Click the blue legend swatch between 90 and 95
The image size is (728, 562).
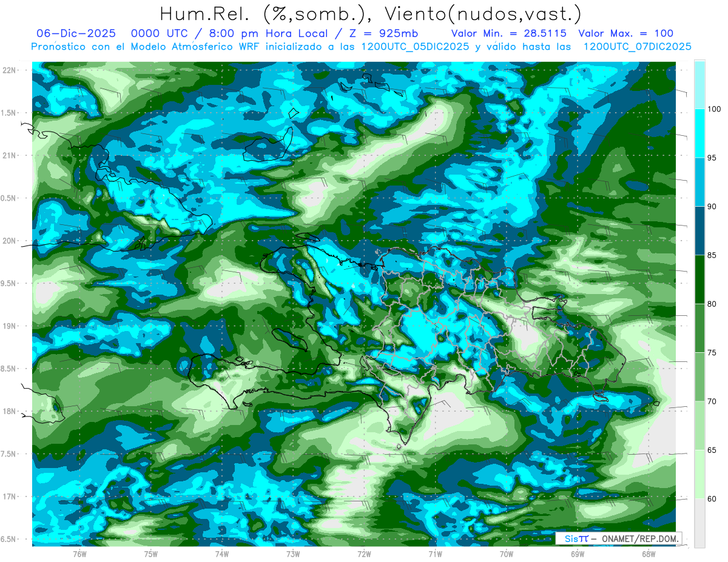pyautogui.click(x=699, y=182)
